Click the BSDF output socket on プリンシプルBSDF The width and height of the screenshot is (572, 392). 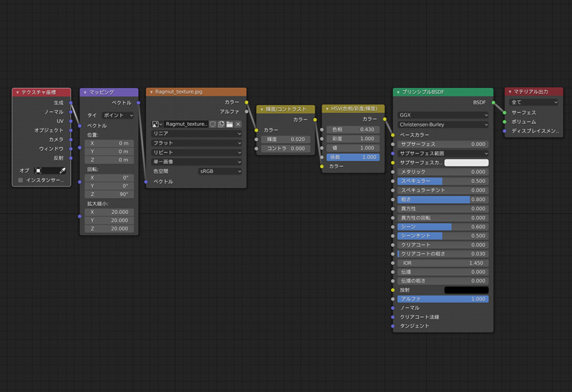point(493,103)
